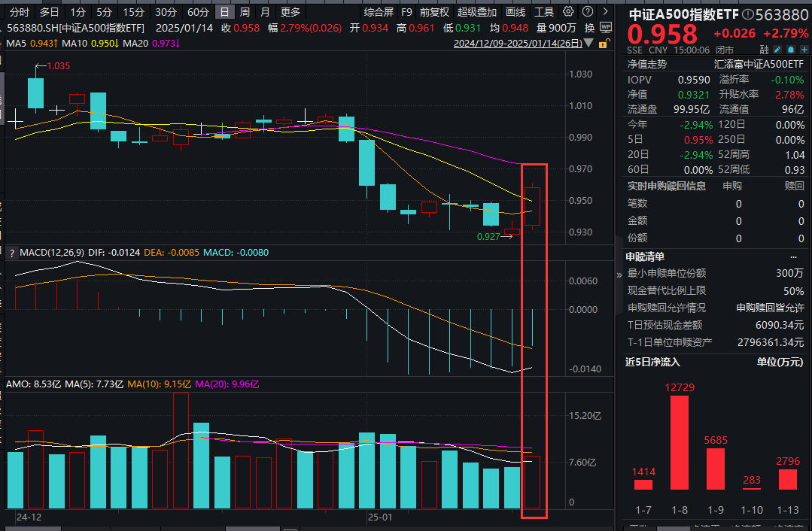Switch to the 周 weekly chart tab

(x=244, y=11)
